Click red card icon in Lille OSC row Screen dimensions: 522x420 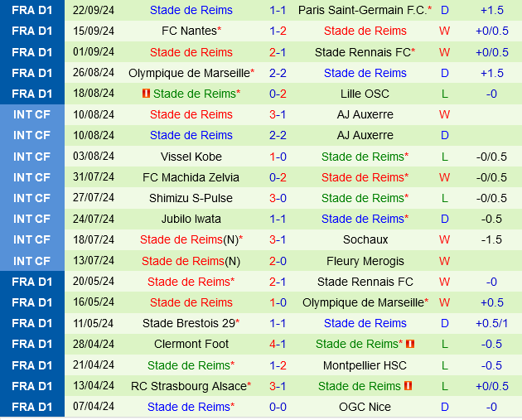[x=146, y=94]
